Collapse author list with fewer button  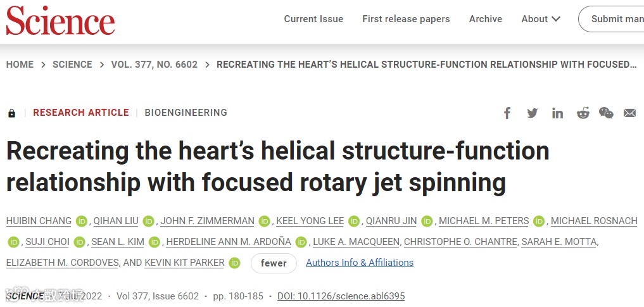tap(274, 263)
